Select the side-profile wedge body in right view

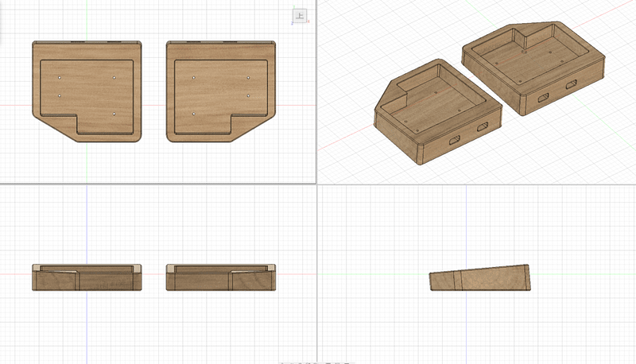[x=480, y=277]
